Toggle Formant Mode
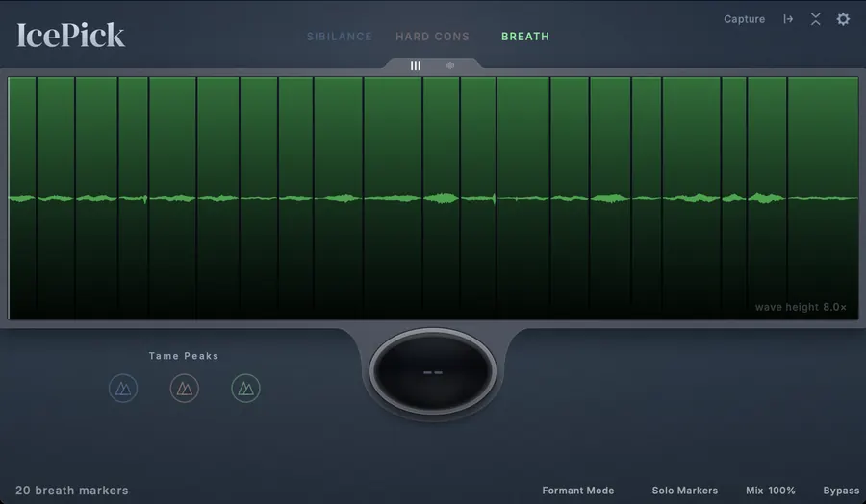This screenshot has height=504, width=866. coord(577,491)
